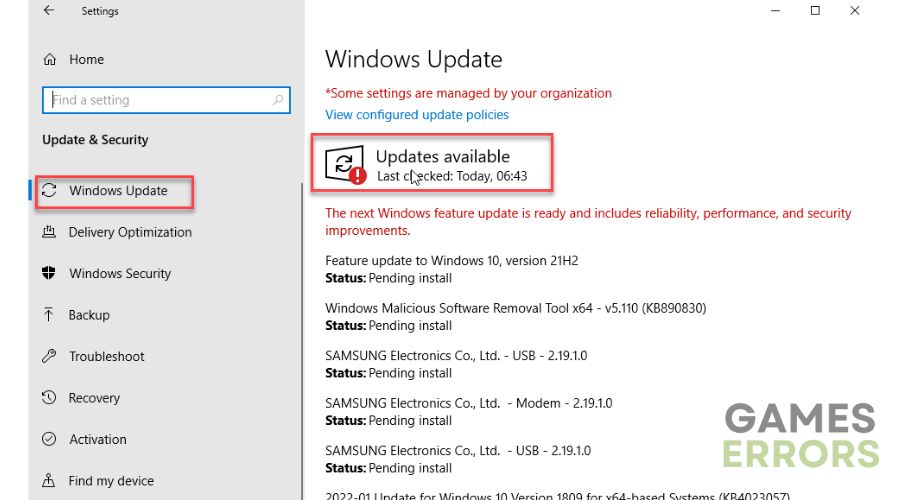This screenshot has width=900, height=500.
Task: Close the Settings window
Action: tap(855, 10)
